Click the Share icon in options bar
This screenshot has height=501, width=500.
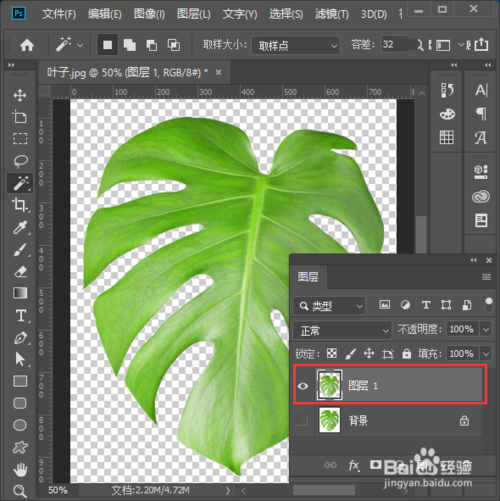pos(481,44)
